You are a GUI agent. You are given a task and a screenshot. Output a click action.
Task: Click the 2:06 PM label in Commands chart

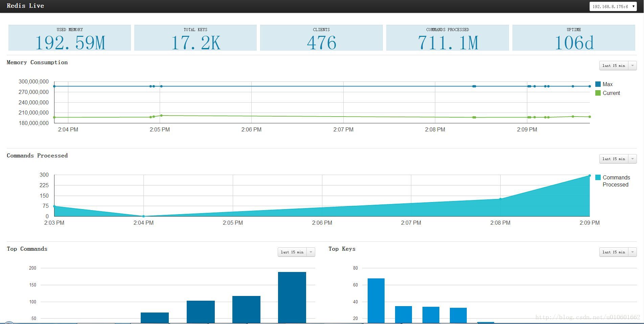[x=322, y=223]
